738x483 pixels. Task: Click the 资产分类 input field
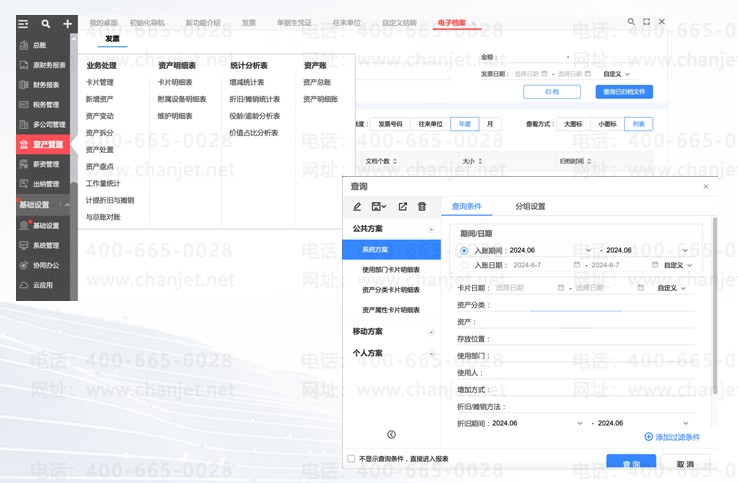593,305
